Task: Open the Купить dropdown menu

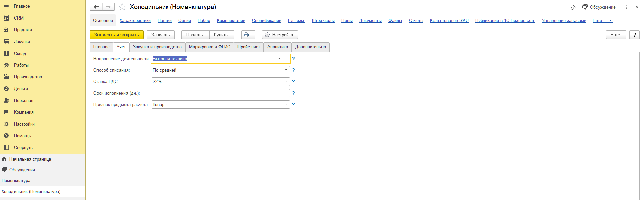Action: pyautogui.click(x=222, y=35)
